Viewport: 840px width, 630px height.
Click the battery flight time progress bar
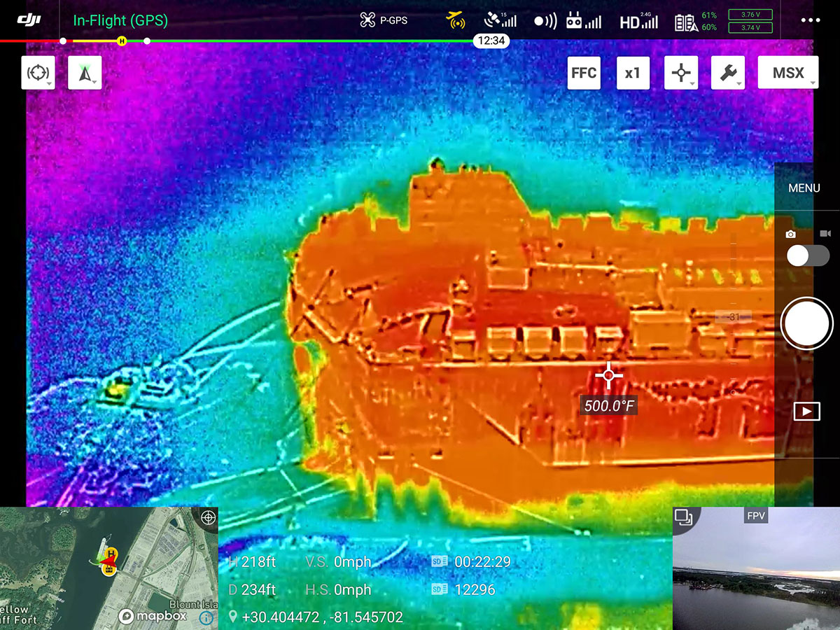(280, 41)
